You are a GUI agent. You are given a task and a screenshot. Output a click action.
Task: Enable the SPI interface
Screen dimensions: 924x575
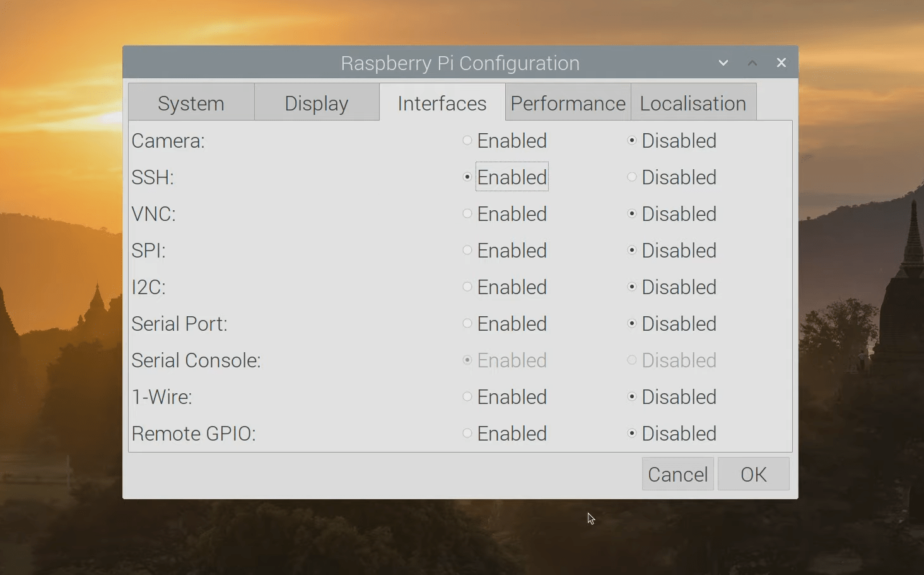coord(505,251)
